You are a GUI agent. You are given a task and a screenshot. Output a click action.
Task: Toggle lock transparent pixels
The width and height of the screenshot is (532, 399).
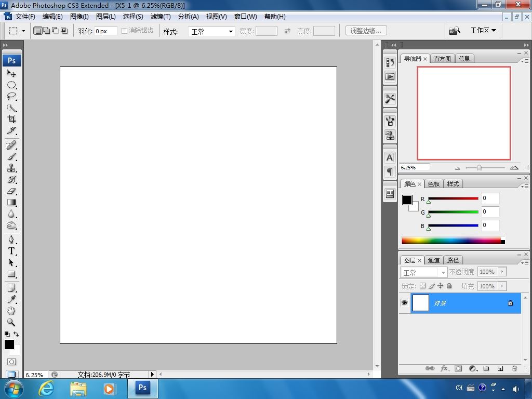422,286
